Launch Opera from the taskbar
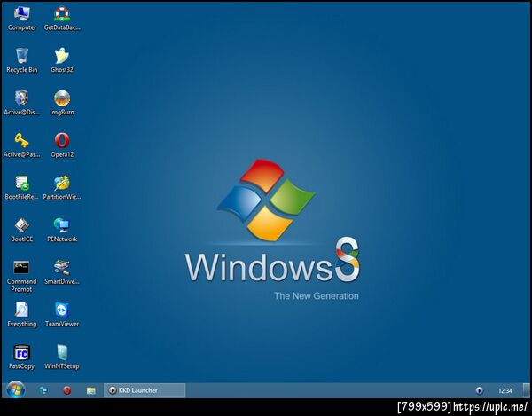The width and height of the screenshot is (532, 416). 67,390
